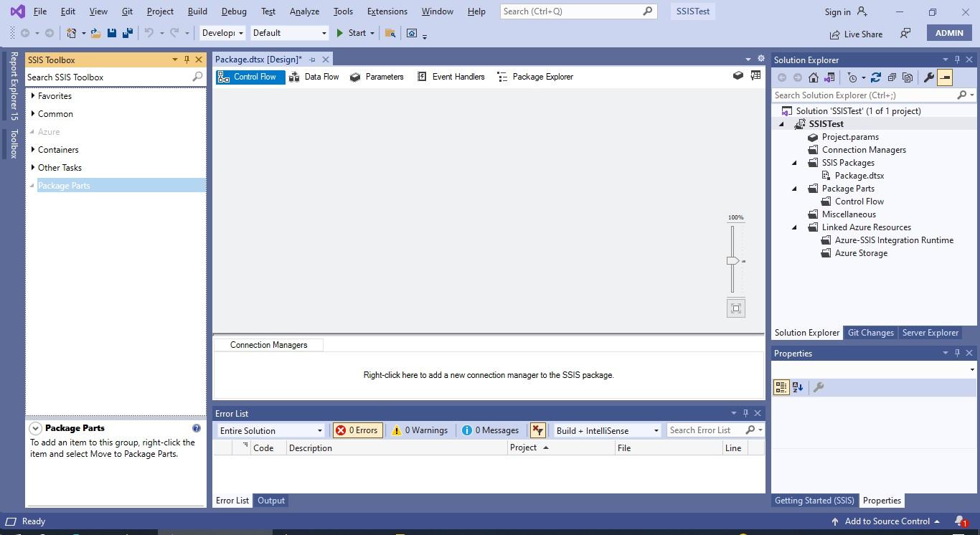Select Azure Storage in Solution Explorer
980x535 pixels.
click(860, 253)
